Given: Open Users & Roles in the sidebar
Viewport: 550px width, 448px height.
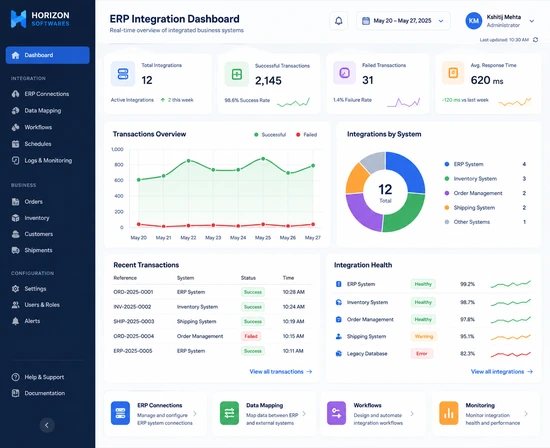Looking at the screenshot, I should point(48,305).
